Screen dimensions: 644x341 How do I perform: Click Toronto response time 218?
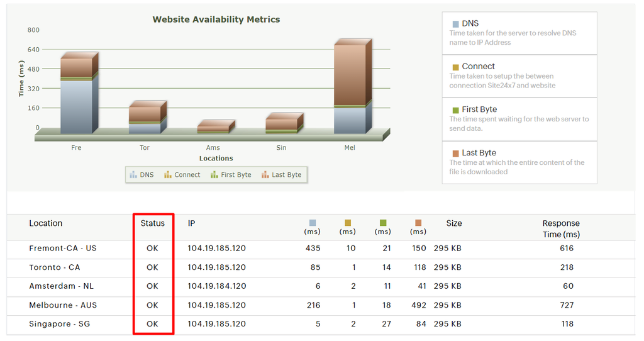click(567, 267)
